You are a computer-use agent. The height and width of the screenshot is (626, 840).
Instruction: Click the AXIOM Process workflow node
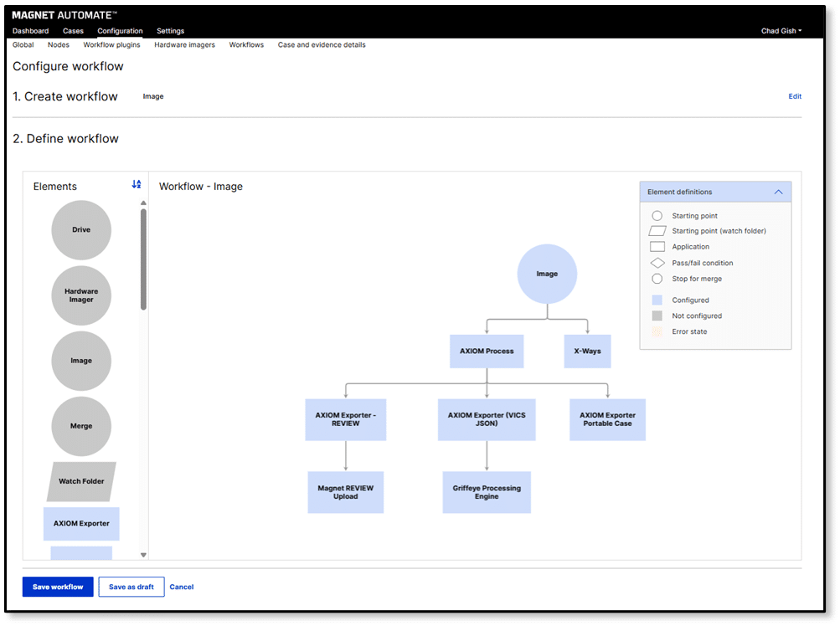click(487, 351)
